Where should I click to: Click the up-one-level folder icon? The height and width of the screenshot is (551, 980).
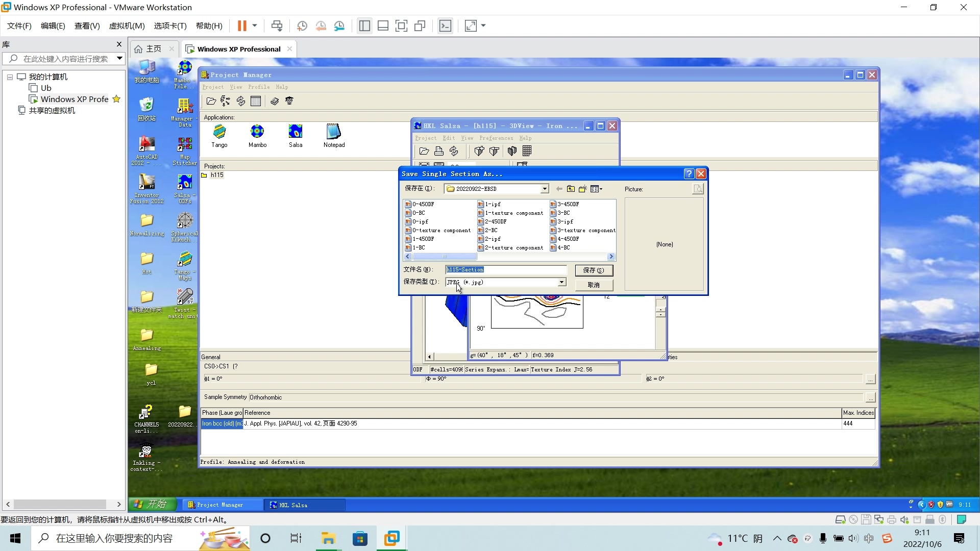[x=571, y=189]
